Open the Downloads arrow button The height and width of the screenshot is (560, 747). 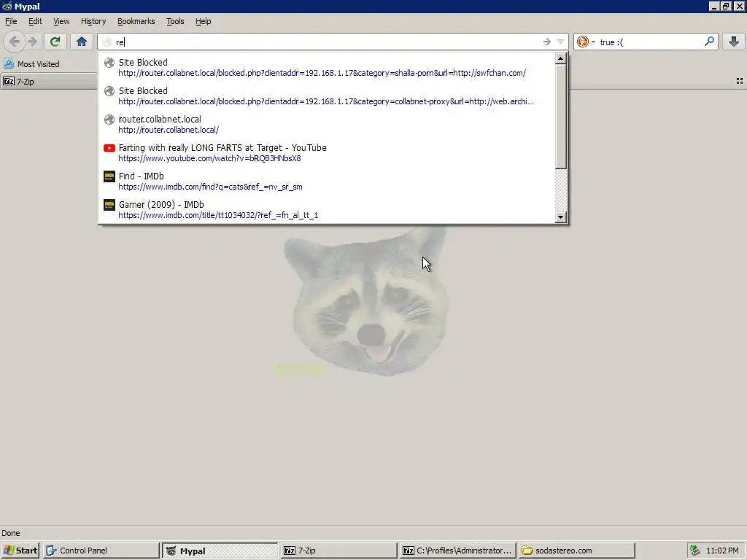coord(734,42)
